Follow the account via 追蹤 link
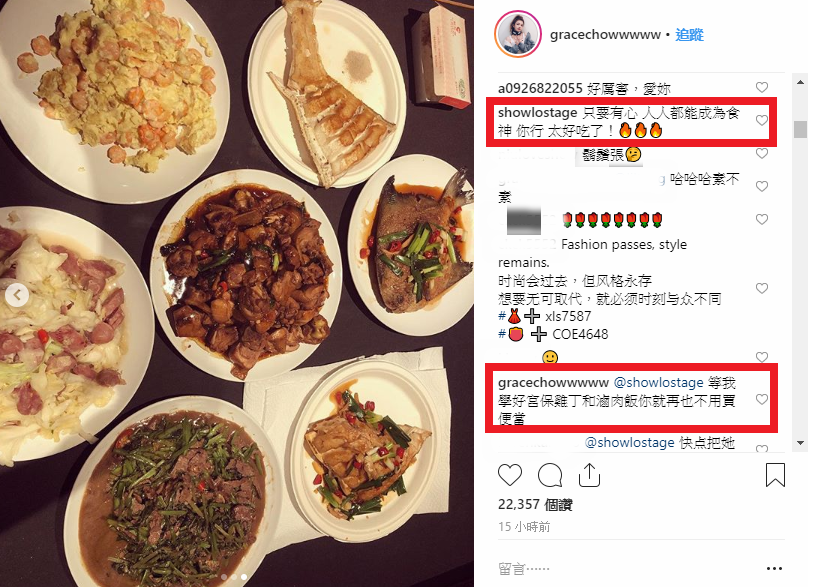 [689, 35]
